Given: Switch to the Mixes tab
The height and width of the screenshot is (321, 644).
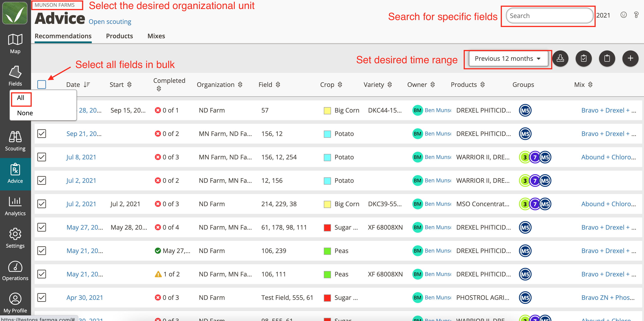Looking at the screenshot, I should (x=156, y=36).
